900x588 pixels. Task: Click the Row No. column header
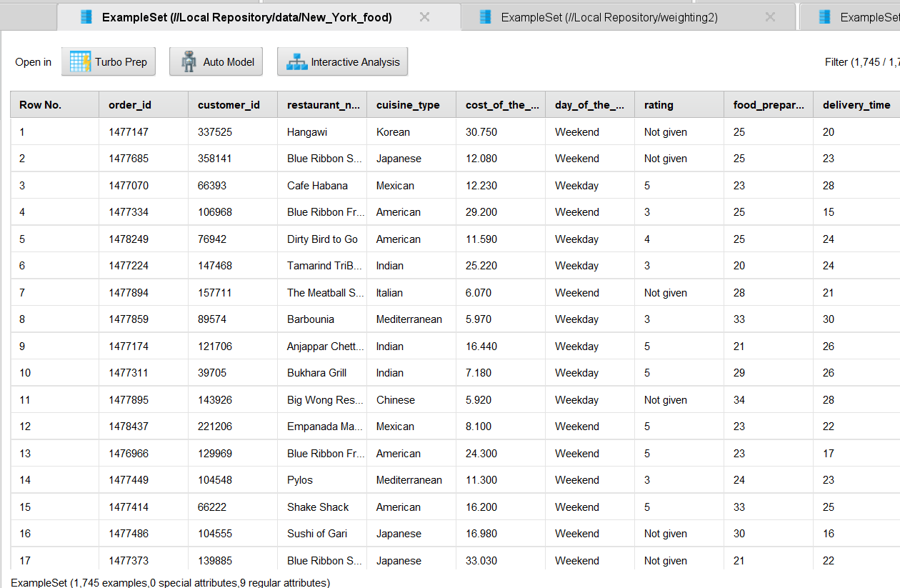55,105
